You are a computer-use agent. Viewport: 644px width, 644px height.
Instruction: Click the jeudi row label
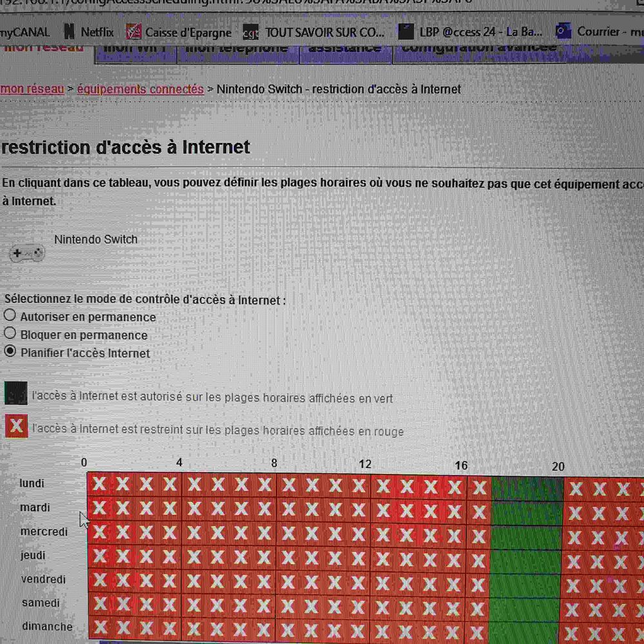pyautogui.click(x=32, y=555)
